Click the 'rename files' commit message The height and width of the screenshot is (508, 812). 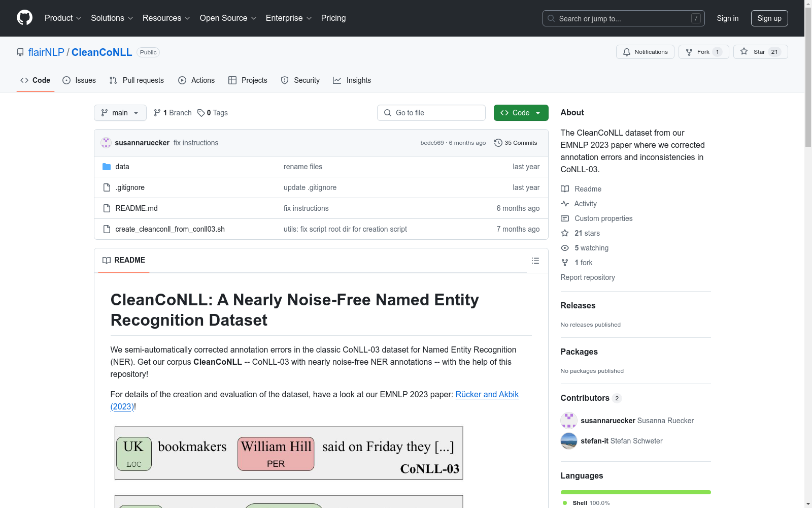303,167
